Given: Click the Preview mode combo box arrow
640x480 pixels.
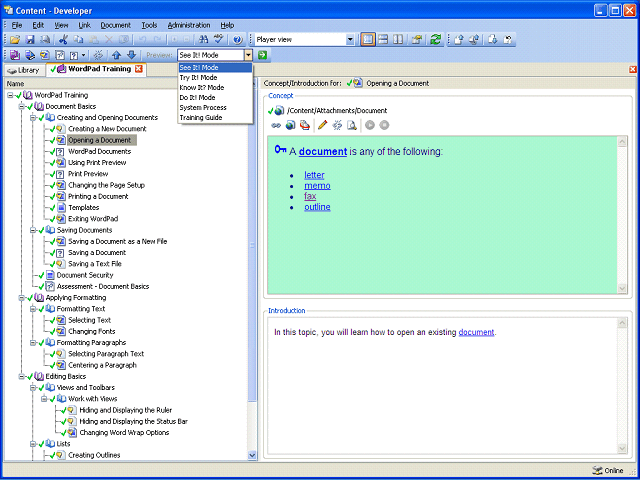Looking at the screenshot, I should click(249, 55).
